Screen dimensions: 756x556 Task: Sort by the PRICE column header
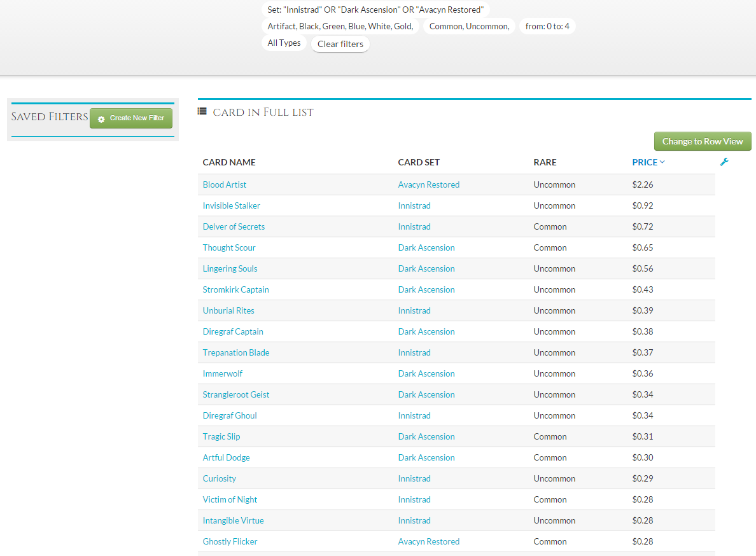pyautogui.click(x=648, y=162)
